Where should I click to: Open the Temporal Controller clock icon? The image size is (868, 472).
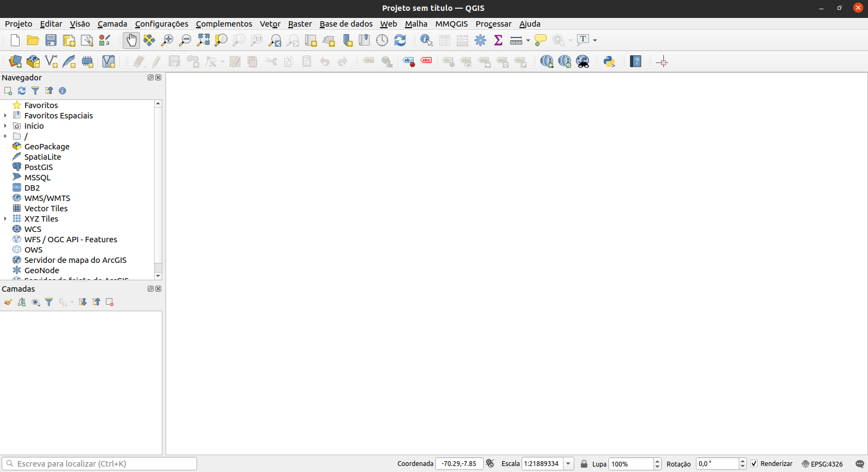pos(382,40)
